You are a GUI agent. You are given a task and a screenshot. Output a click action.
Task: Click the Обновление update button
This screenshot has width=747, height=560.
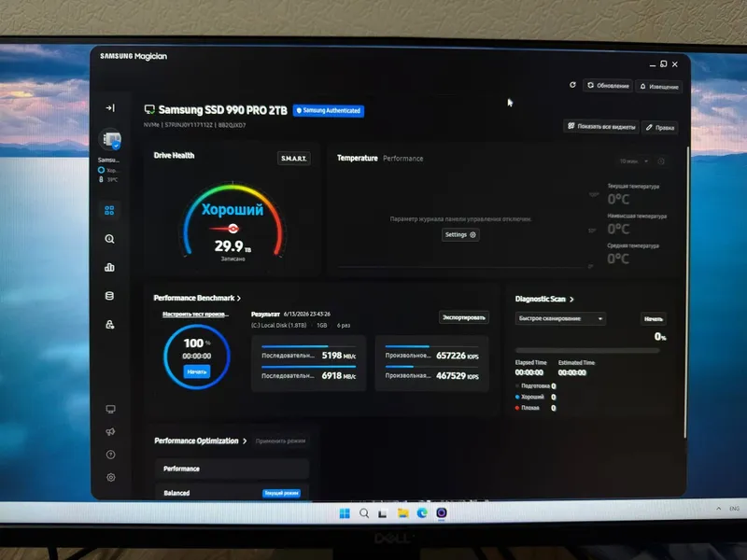[608, 86]
